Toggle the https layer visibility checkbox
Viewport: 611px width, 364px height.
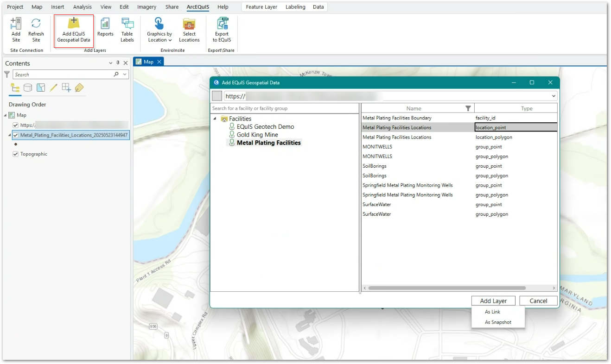16,125
